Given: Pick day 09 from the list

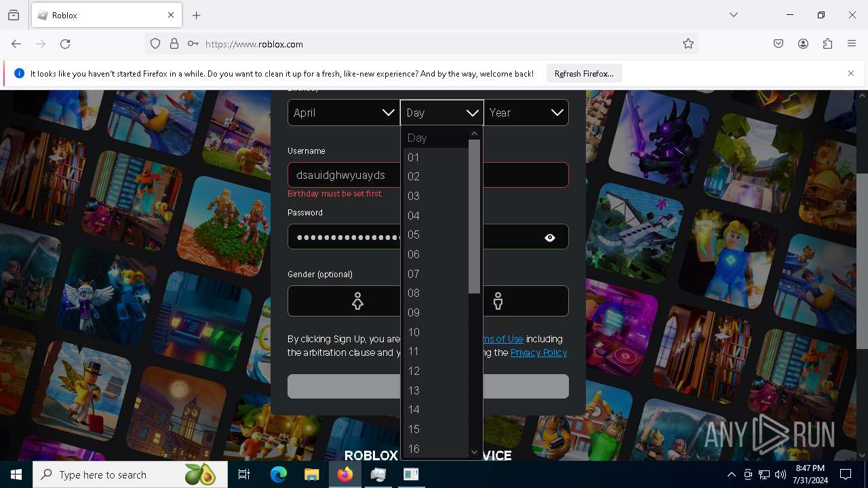Looking at the screenshot, I should (x=436, y=312).
